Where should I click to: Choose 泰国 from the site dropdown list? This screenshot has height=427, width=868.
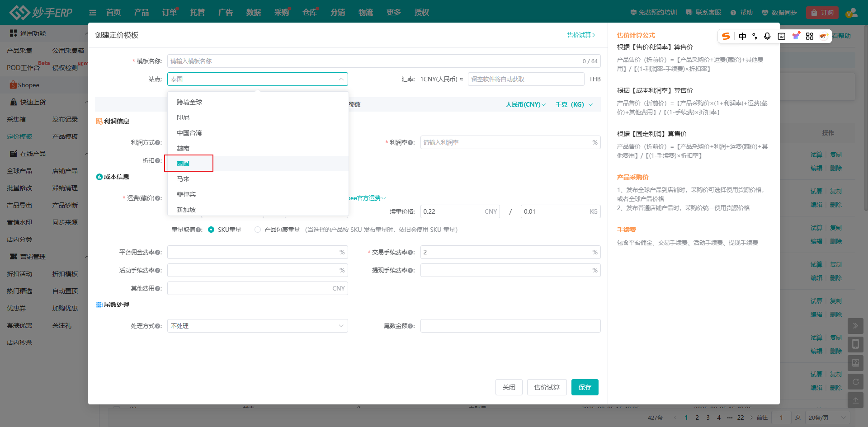coord(183,164)
